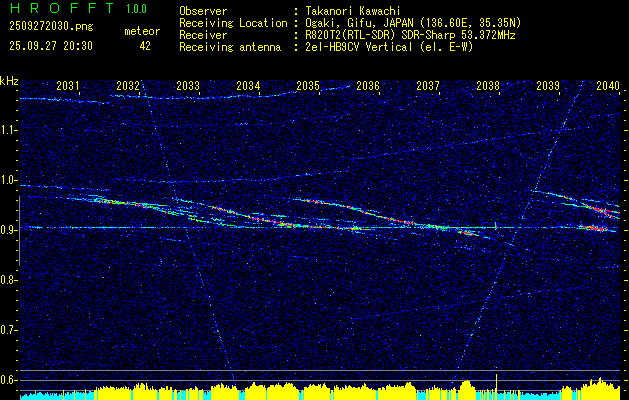Screen dimensions: 629x400
Task: Click the Ogaki, Gifu, JAPAN location text
Action: [413, 23]
